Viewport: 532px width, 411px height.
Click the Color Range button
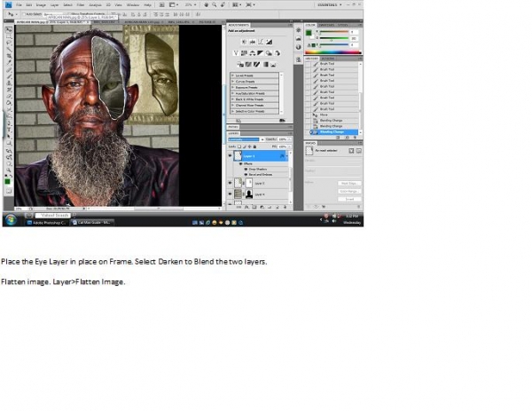pos(349,191)
